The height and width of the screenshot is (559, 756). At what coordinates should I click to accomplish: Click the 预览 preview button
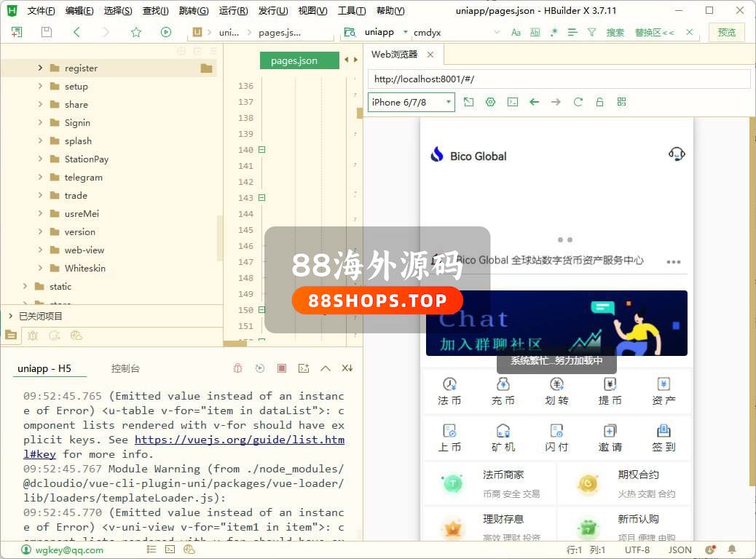tap(726, 32)
